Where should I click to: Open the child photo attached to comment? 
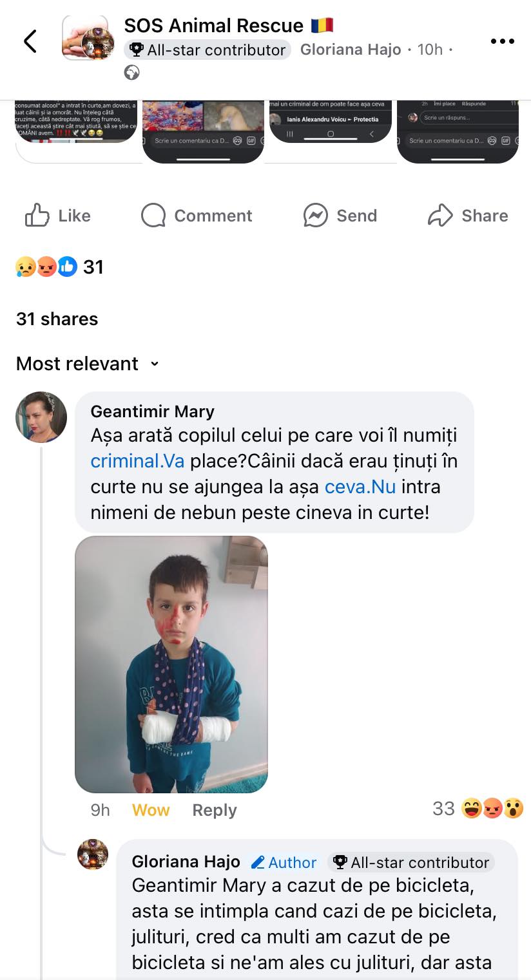tap(171, 664)
